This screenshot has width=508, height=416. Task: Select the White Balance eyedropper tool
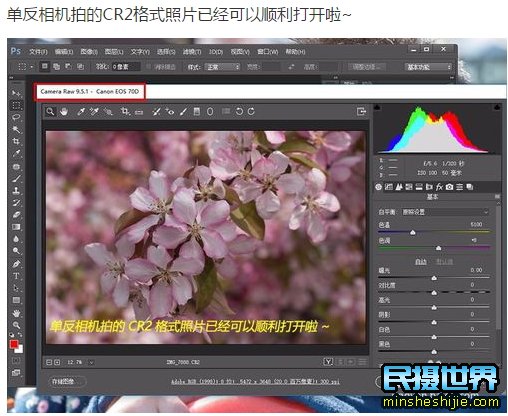point(81,111)
